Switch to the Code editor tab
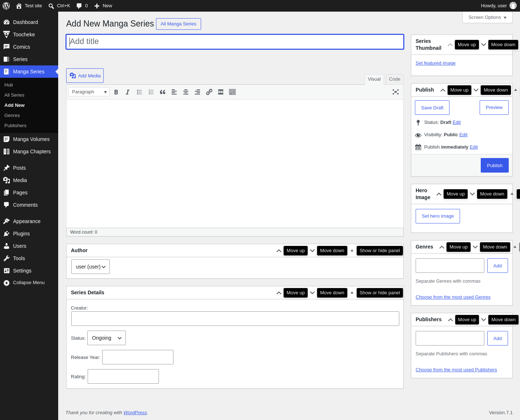Image resolution: width=520 pixels, height=420 pixels. (395, 79)
